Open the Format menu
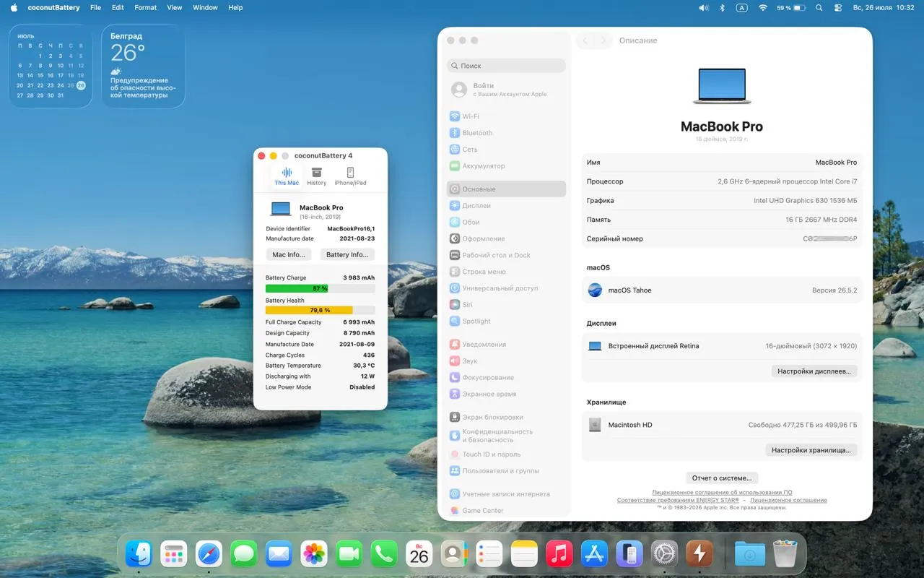 click(x=145, y=7)
